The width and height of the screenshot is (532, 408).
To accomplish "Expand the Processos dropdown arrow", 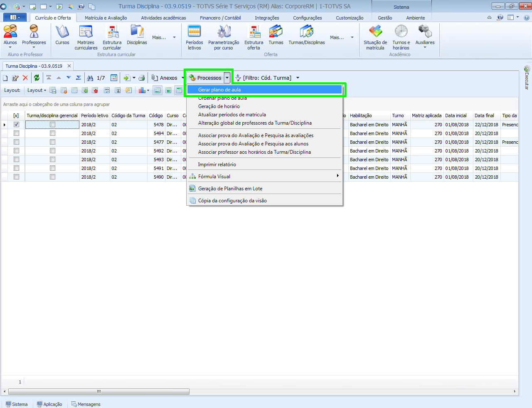I will tap(227, 78).
